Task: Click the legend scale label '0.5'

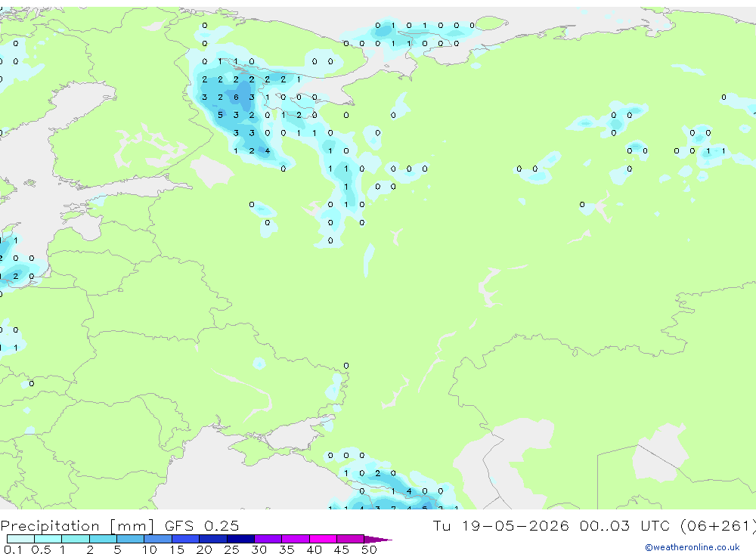Action: tap(41, 549)
